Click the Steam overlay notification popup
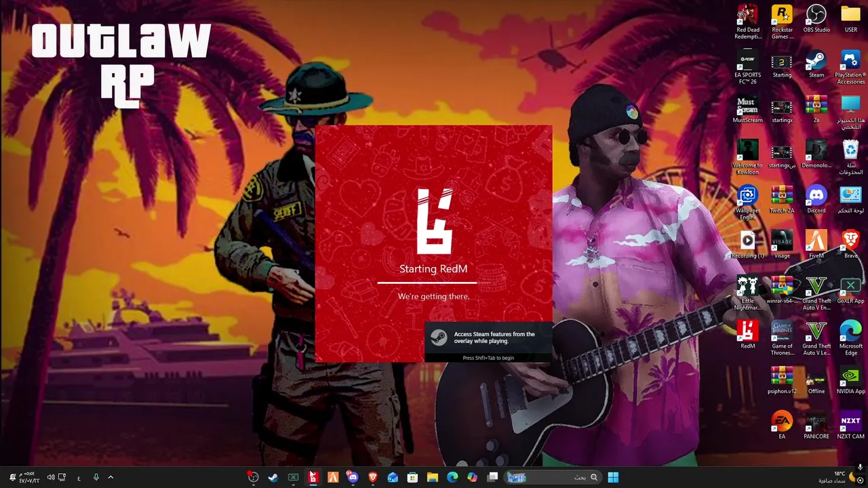This screenshot has width=868, height=488. 488,342
